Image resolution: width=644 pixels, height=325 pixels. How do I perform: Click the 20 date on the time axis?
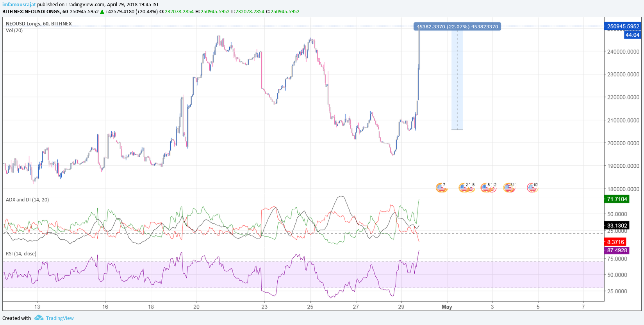(x=196, y=307)
